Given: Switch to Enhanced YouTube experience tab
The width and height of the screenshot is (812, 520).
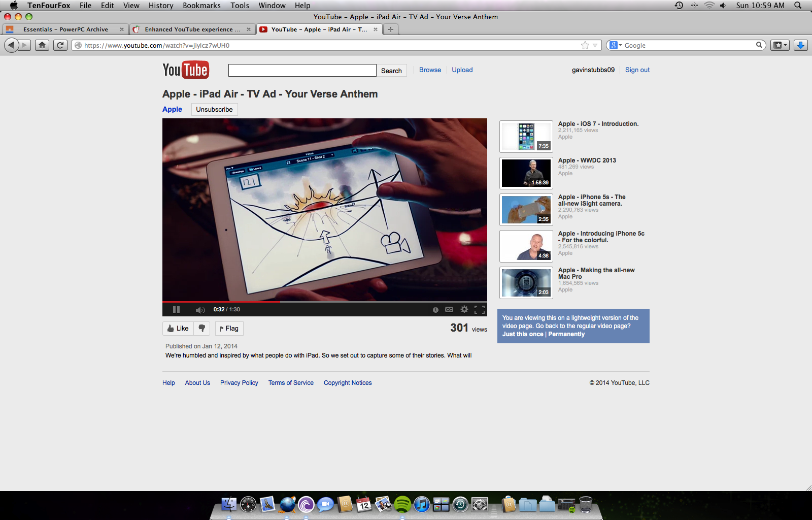Looking at the screenshot, I should click(x=192, y=29).
